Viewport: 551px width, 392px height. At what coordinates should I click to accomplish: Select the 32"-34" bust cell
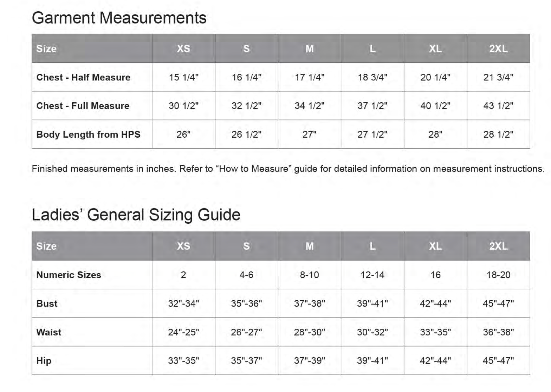(183, 303)
